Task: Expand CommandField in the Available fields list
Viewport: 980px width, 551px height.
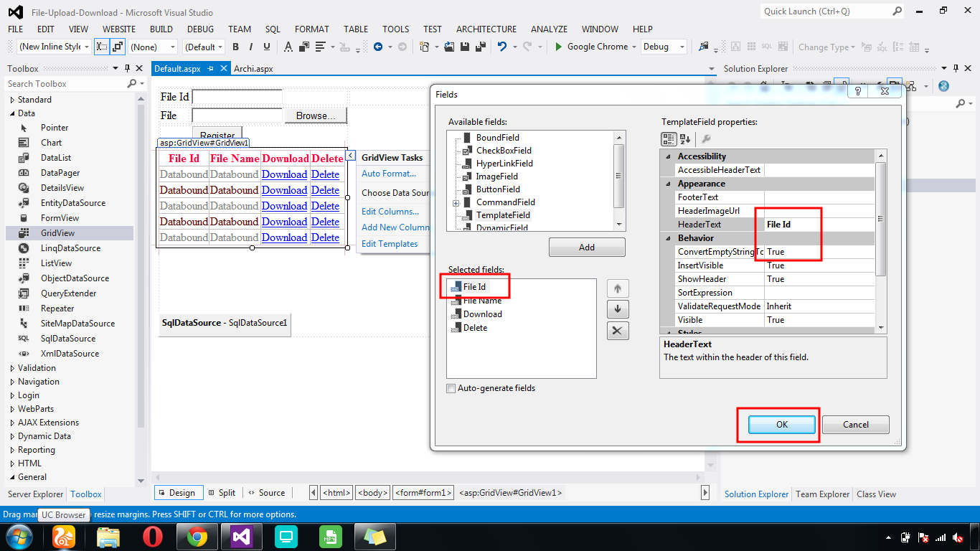Action: [457, 202]
